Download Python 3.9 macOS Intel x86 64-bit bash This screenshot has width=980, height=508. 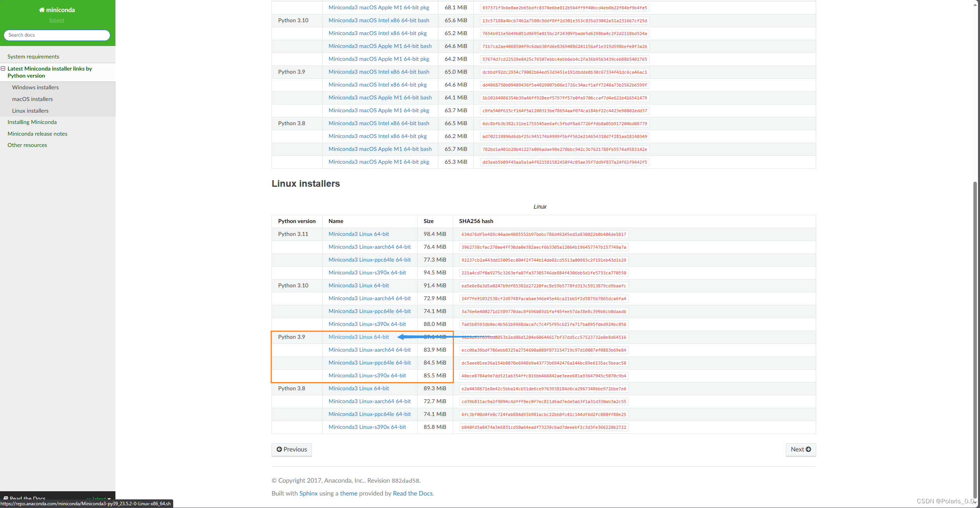pyautogui.click(x=379, y=72)
